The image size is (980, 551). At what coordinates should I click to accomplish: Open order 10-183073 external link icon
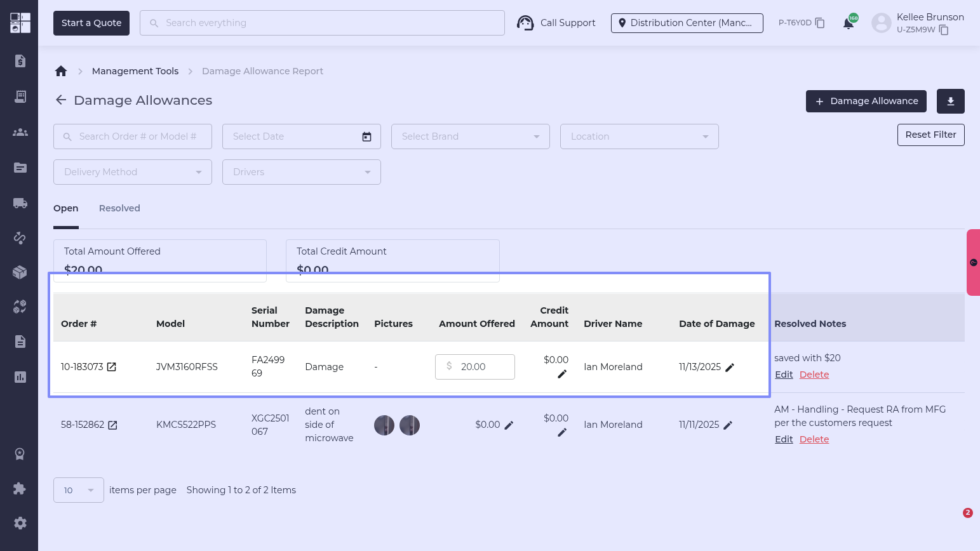click(112, 367)
